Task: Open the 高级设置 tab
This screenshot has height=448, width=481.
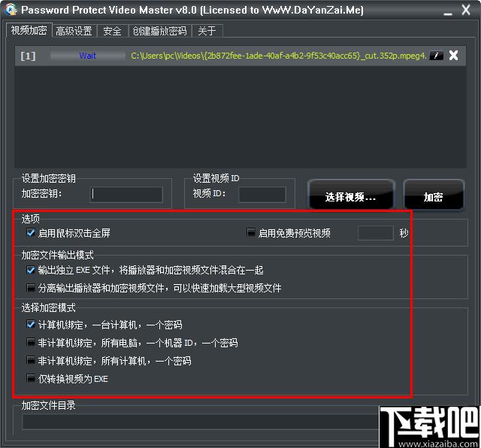Action: [x=74, y=31]
